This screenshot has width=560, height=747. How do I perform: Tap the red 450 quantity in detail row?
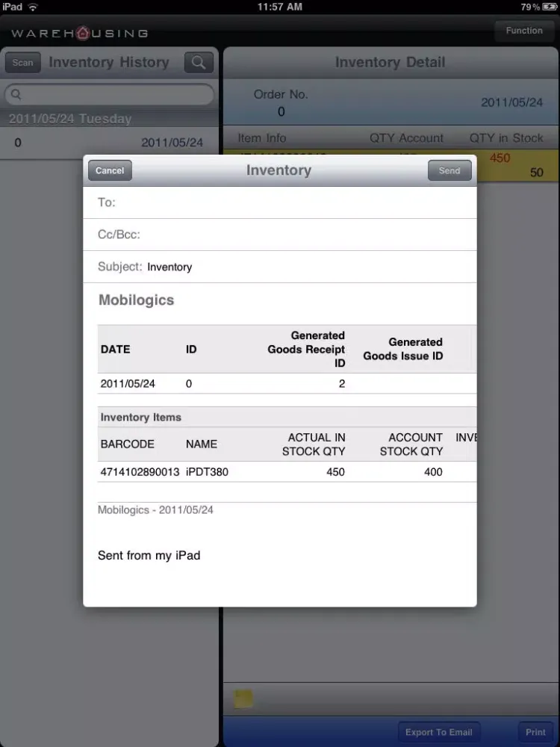pyautogui.click(x=500, y=158)
